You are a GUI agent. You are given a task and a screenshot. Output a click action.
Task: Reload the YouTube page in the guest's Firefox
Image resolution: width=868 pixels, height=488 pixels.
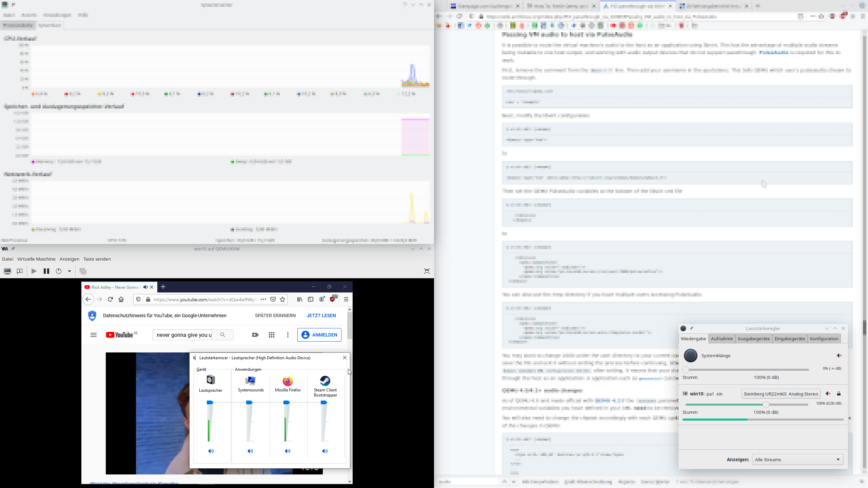pyautogui.click(x=110, y=299)
